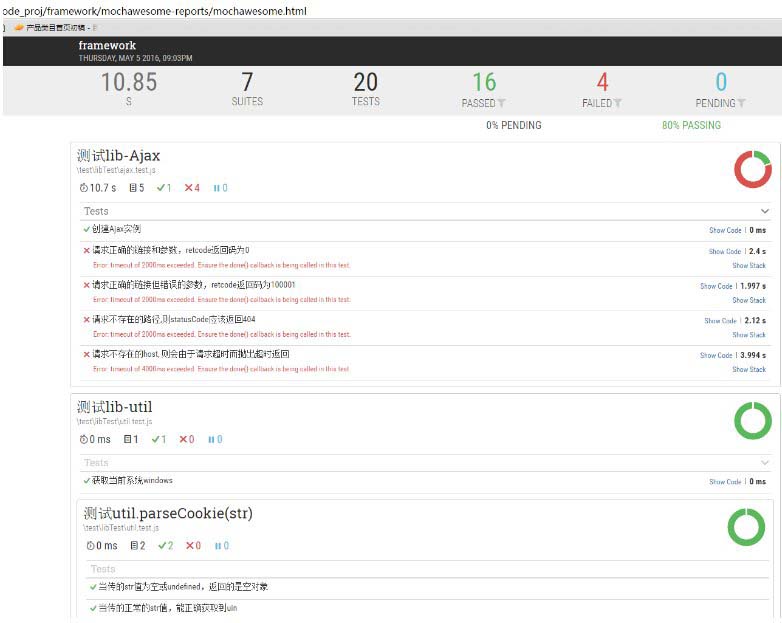Show Stack for statusCode 404 test
782x623 pixels.
coord(749,335)
